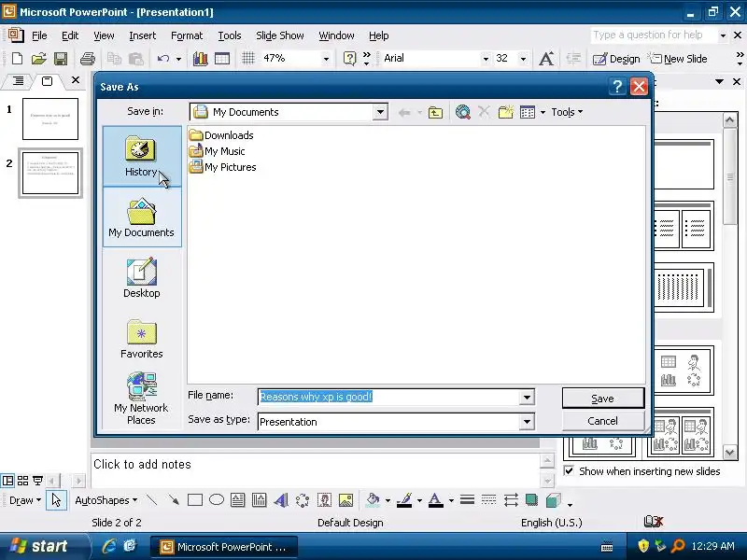
Task: Select the Arrow drawing tool
Action: (174, 500)
